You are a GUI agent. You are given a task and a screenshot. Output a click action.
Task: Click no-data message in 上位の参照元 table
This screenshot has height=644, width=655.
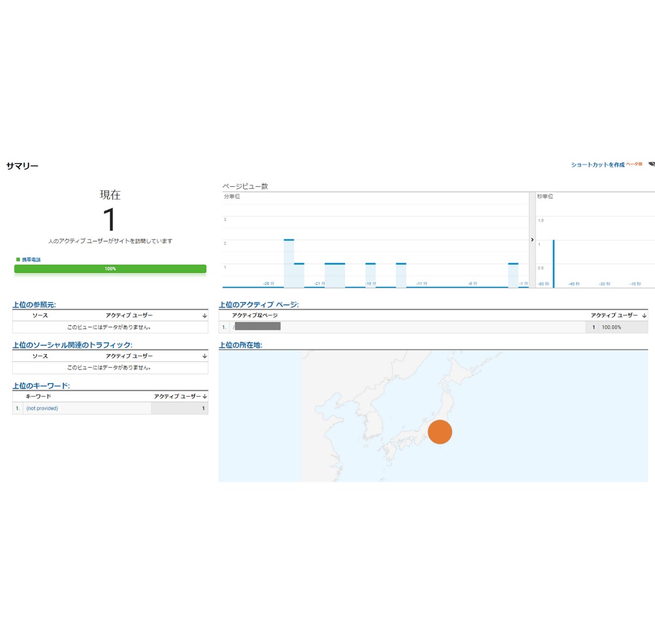[109, 327]
